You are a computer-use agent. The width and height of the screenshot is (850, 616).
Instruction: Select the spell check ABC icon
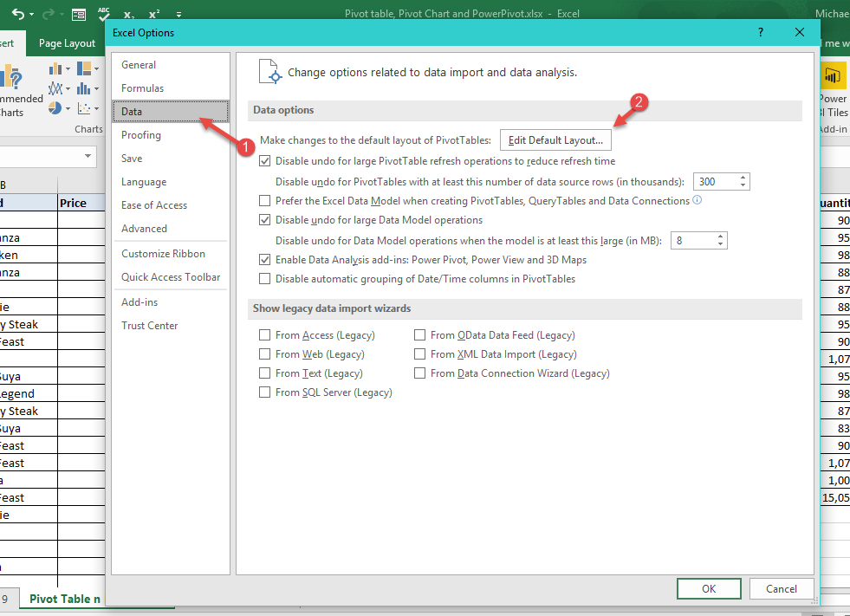(x=102, y=13)
